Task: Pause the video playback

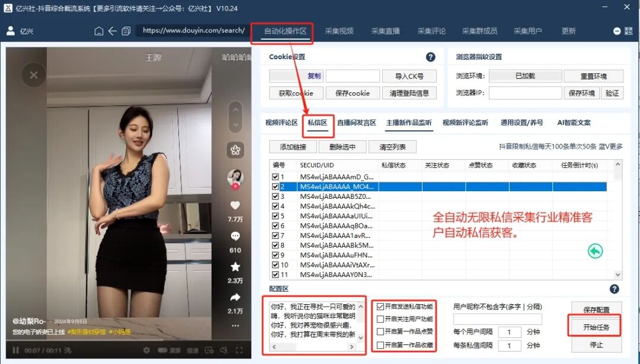Action: 15,350
